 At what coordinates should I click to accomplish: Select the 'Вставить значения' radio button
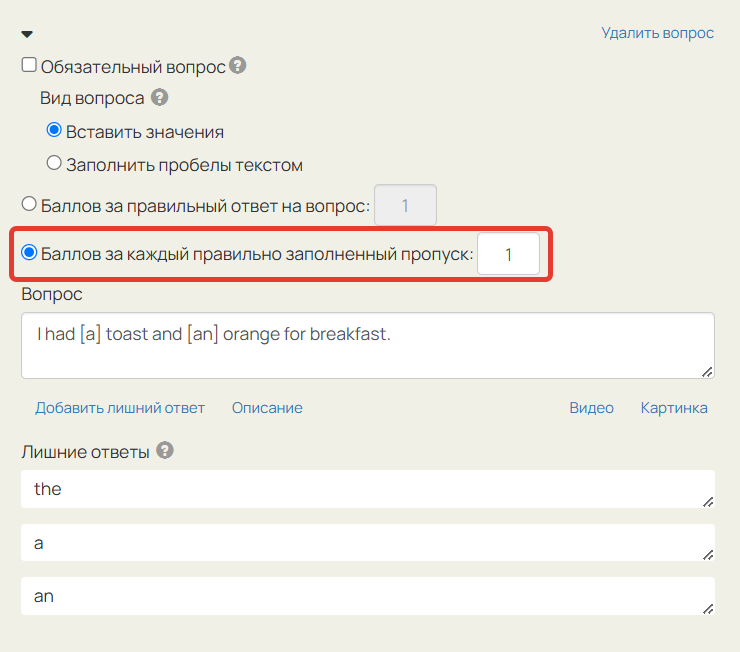click(x=54, y=130)
